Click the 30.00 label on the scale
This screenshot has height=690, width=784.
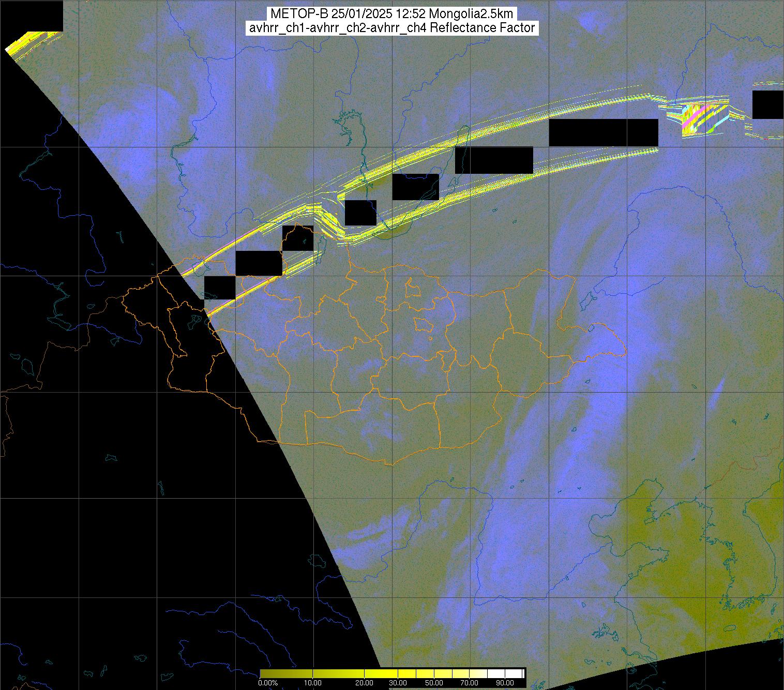(x=398, y=684)
